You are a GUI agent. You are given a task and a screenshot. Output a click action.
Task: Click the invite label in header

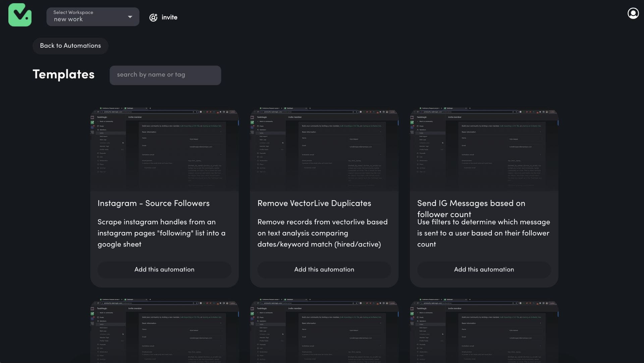click(169, 17)
